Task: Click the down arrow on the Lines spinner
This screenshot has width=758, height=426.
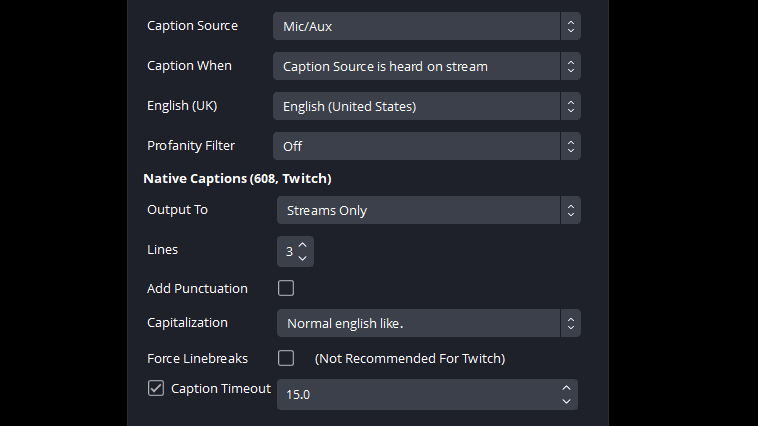Action: (x=303, y=258)
